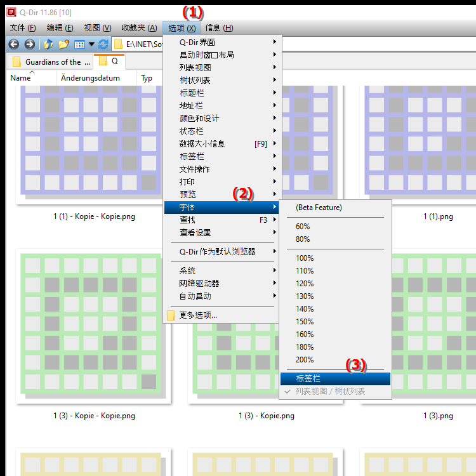Set font size to 60%

tap(335, 227)
